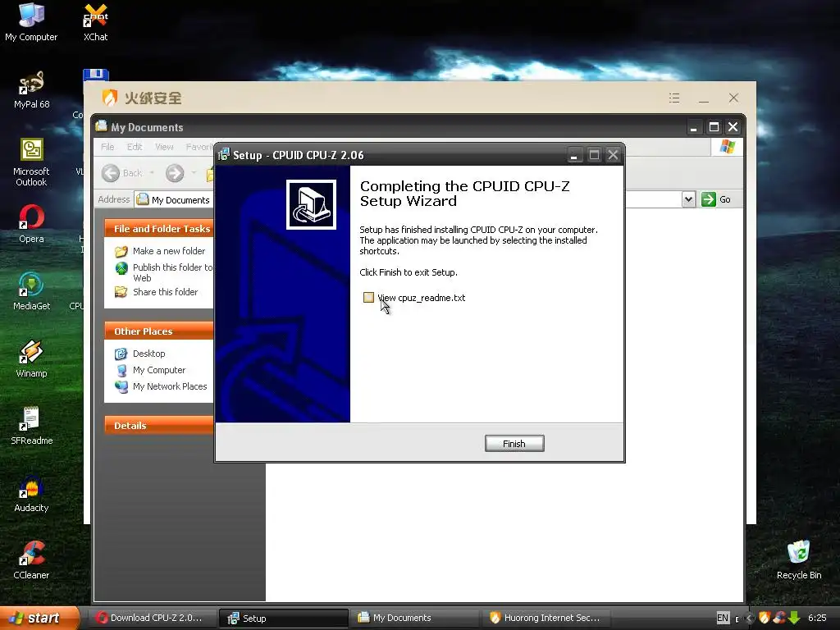This screenshot has height=630, width=840.
Task: Click Publish this folder to Web link
Action: pos(172,272)
